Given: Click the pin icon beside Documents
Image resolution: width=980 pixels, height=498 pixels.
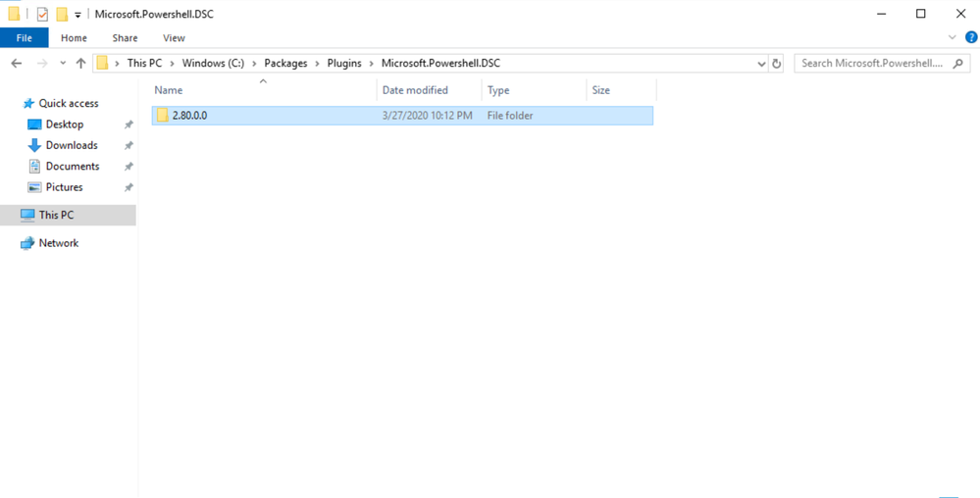Looking at the screenshot, I should (x=129, y=167).
